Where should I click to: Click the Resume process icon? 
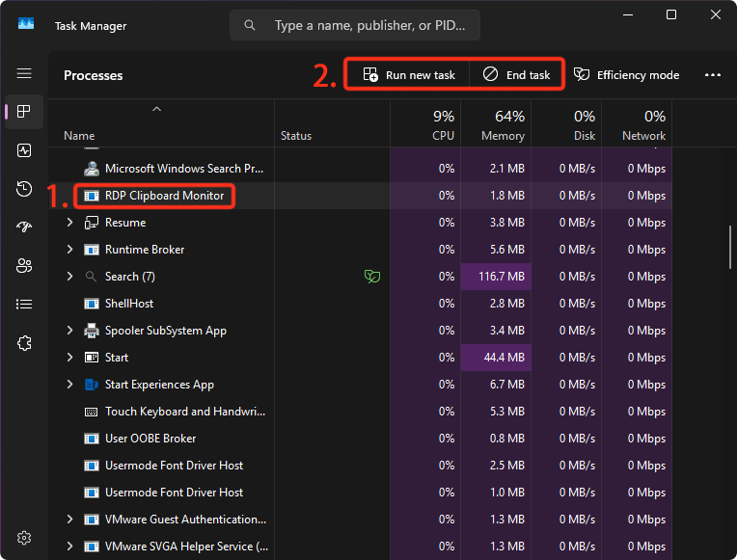tap(92, 223)
